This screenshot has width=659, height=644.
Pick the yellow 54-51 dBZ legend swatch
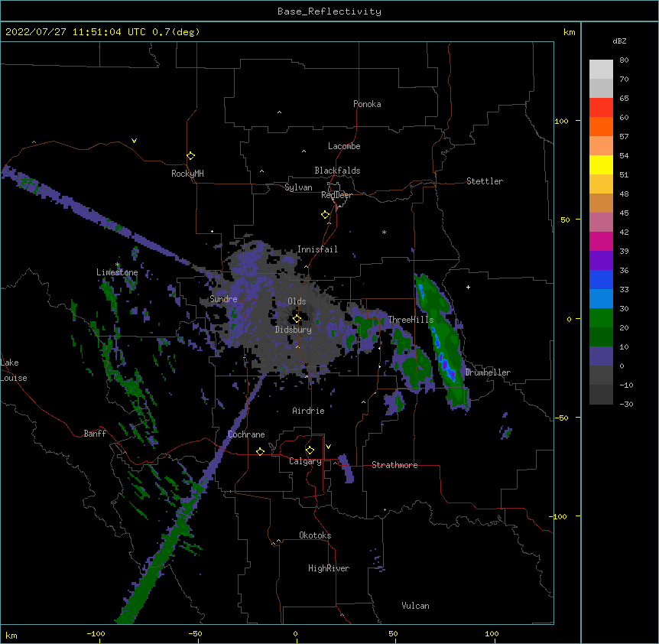pyautogui.click(x=601, y=165)
